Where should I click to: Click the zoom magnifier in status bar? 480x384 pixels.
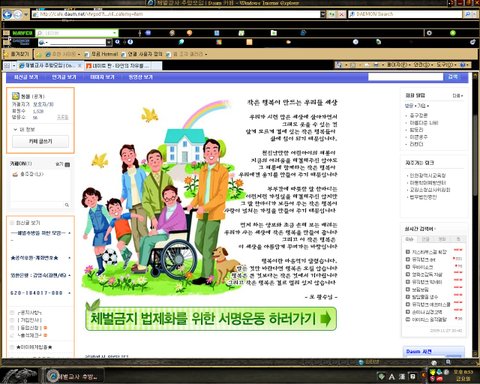[x=448, y=362]
